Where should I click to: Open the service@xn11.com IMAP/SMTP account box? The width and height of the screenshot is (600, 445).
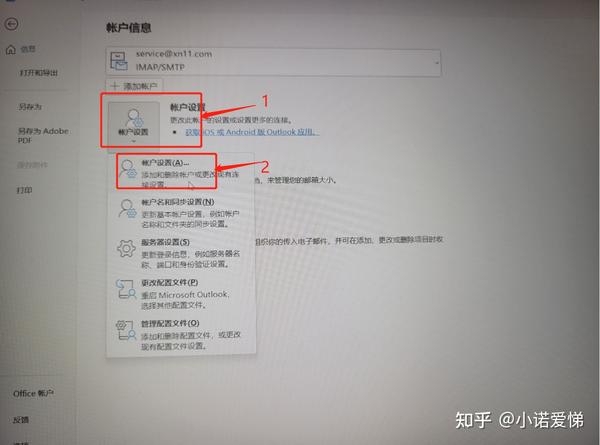coord(273,62)
